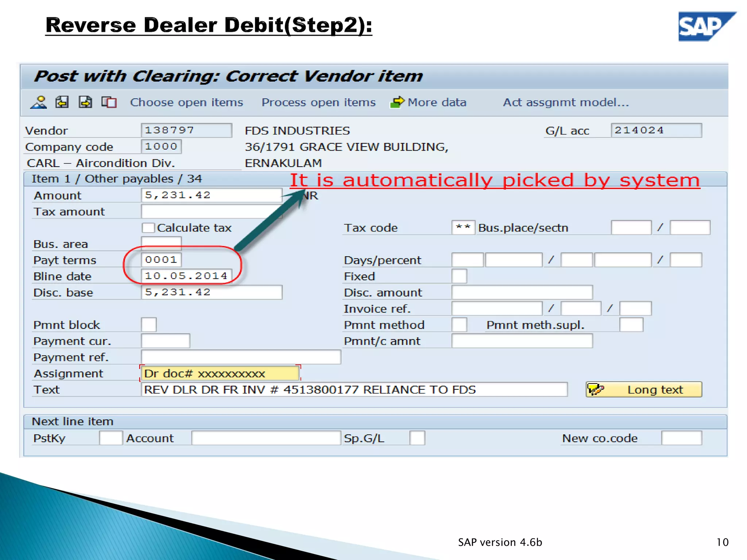The height and width of the screenshot is (560, 747).
Task: Click the Payment ref. input field
Action: [241, 357]
